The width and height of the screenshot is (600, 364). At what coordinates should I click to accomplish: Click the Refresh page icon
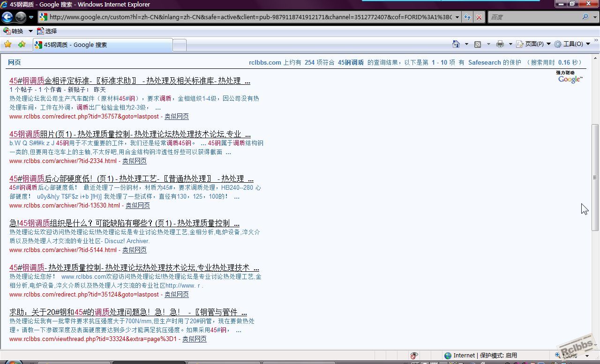(x=467, y=17)
